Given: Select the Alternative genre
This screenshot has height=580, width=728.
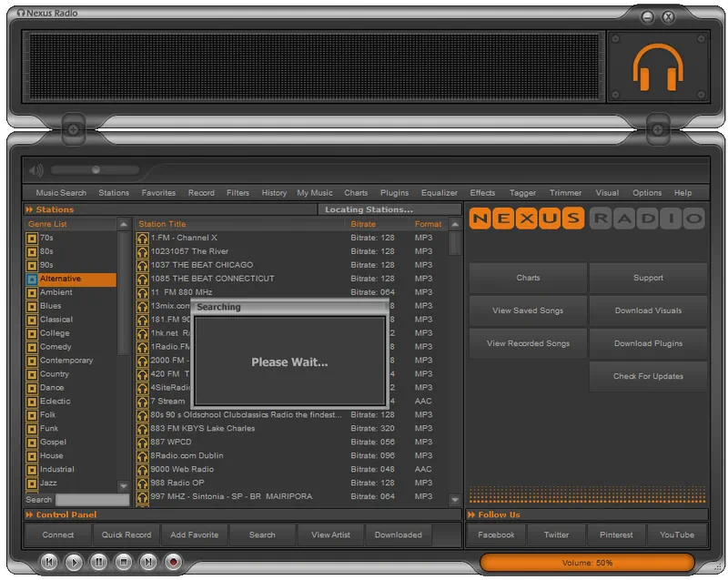Looking at the screenshot, I should (x=71, y=280).
